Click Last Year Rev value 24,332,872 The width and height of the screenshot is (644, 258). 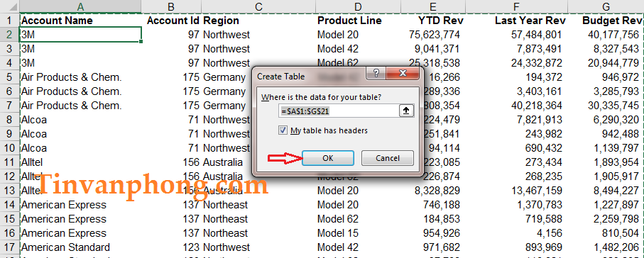536,63
